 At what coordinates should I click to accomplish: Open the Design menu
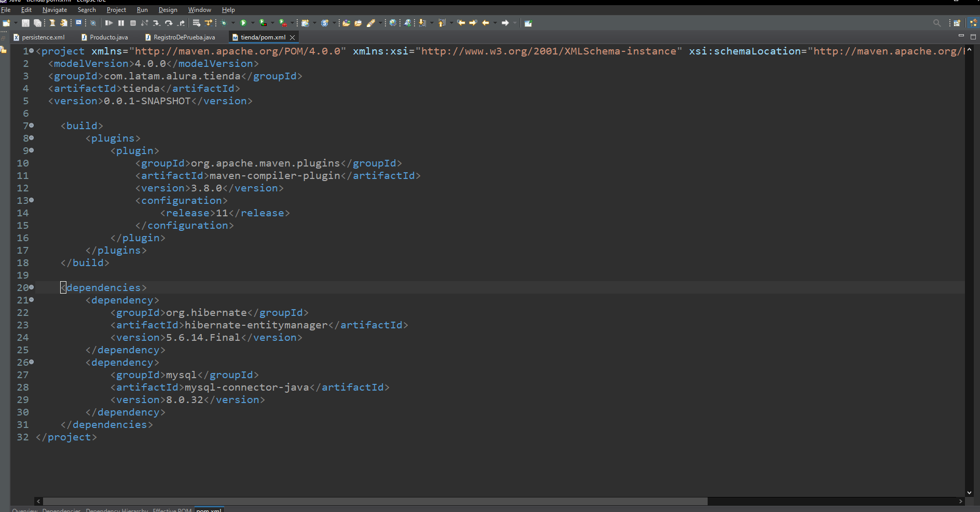[x=168, y=10]
